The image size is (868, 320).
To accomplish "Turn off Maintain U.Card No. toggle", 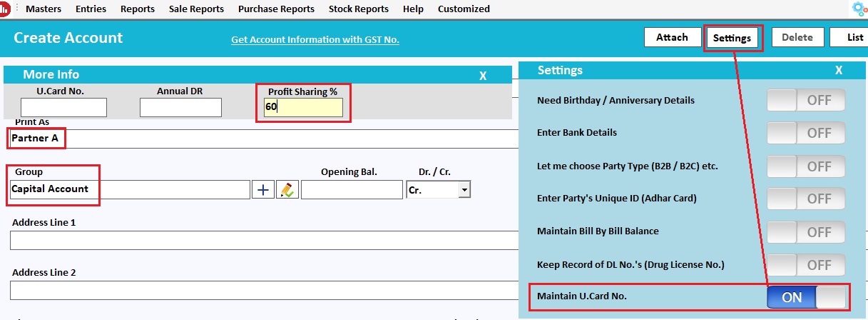I will [806, 297].
